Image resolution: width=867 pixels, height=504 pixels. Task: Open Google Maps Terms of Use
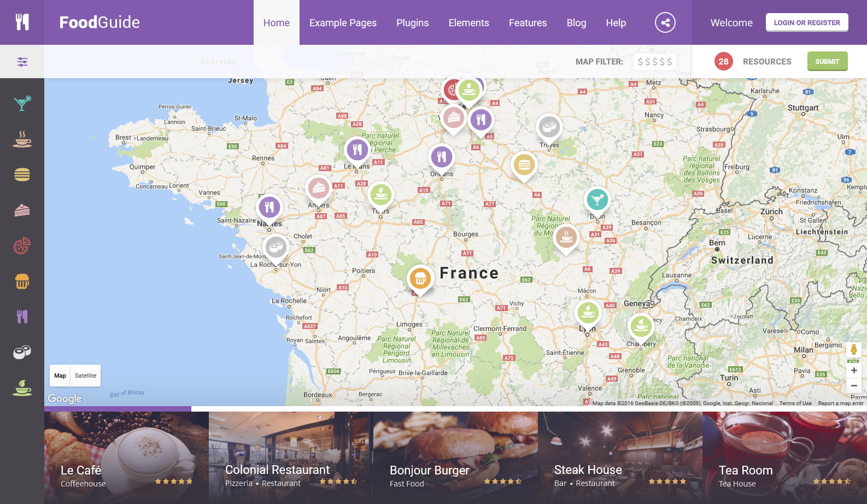pos(795,403)
